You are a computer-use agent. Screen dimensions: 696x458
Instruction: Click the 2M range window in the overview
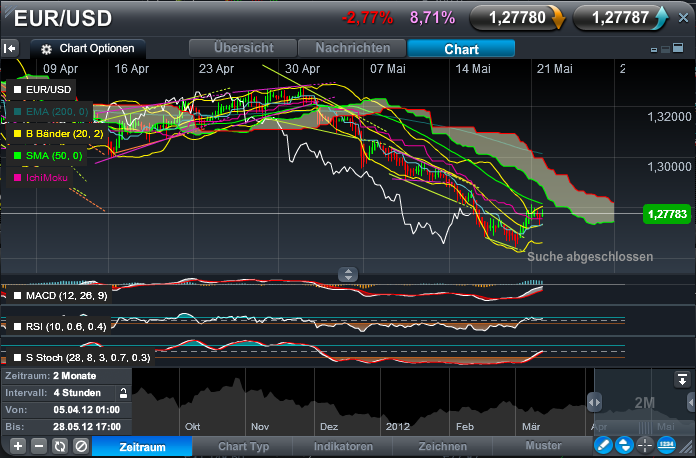click(644, 403)
